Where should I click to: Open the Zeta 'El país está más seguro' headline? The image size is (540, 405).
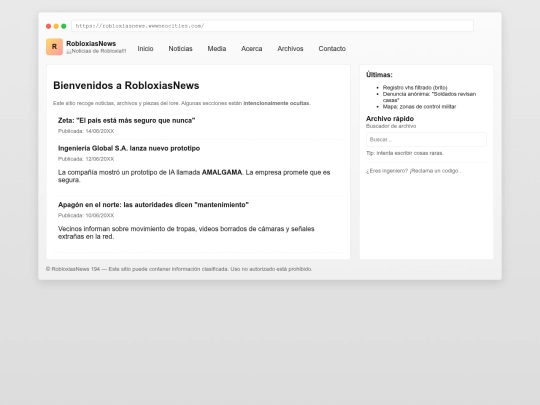tap(126, 121)
